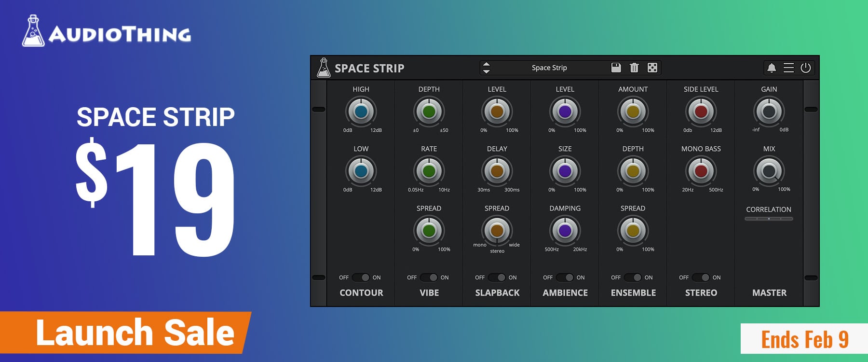Screen dimensions: 868x362
Task: Click the AudioThing logo in banner
Action: [x=107, y=32]
